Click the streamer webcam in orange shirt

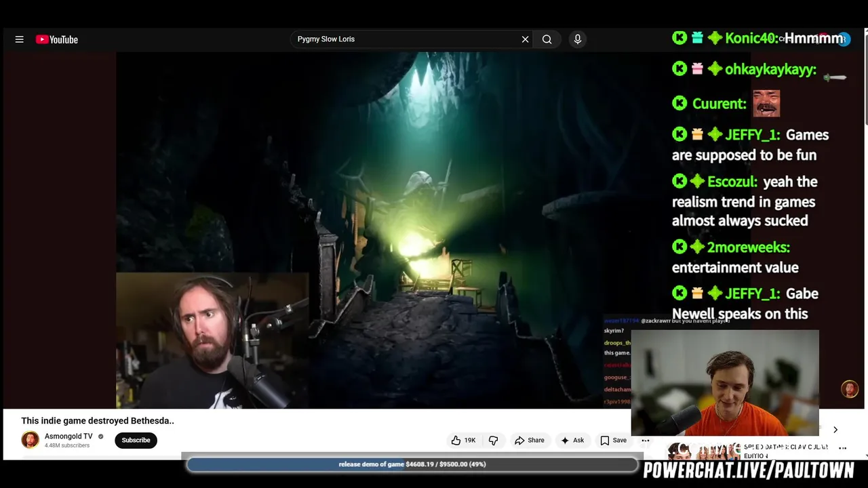[725, 383]
